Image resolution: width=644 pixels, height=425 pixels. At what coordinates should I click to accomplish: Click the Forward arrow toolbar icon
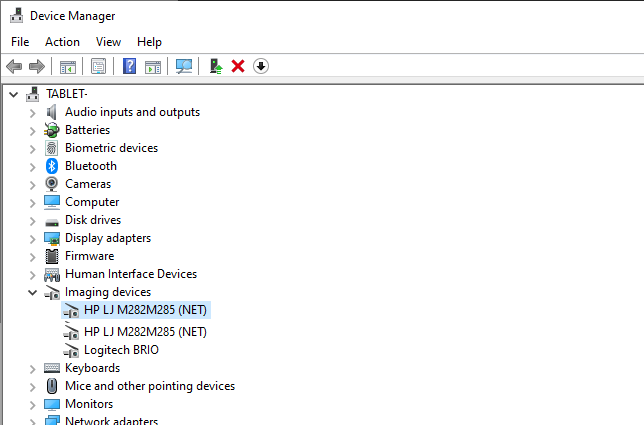pyautogui.click(x=37, y=66)
